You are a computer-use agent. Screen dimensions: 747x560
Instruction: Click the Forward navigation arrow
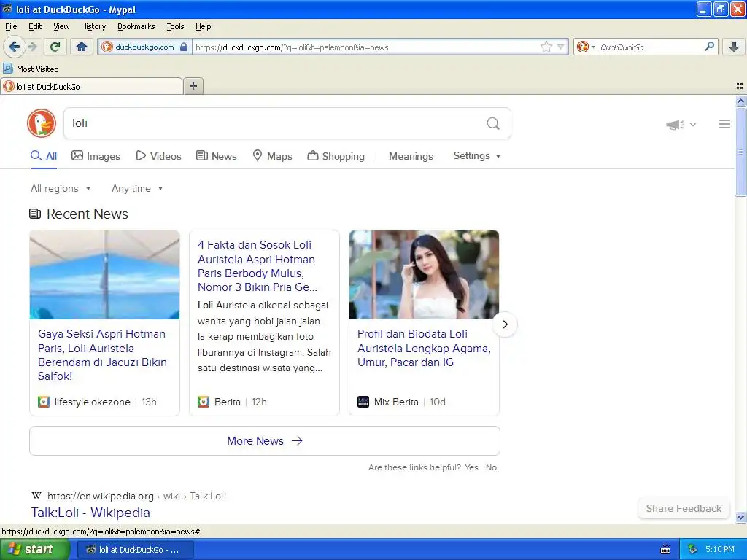click(32, 47)
